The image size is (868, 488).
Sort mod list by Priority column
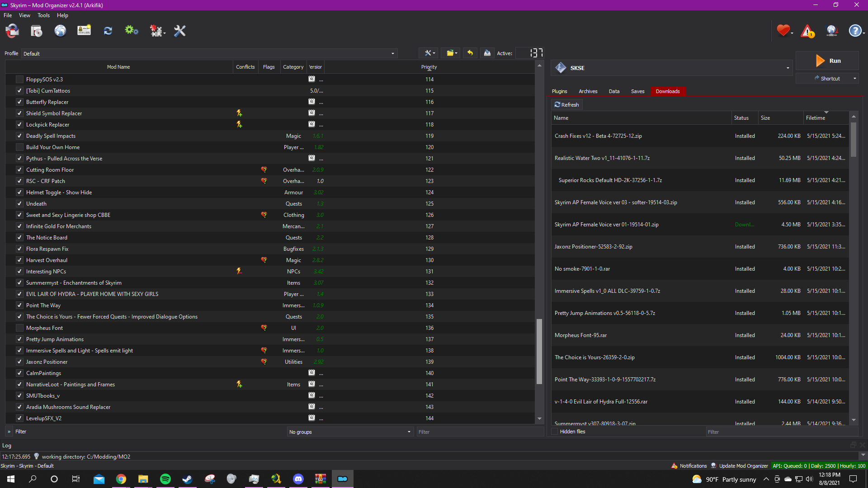click(429, 67)
